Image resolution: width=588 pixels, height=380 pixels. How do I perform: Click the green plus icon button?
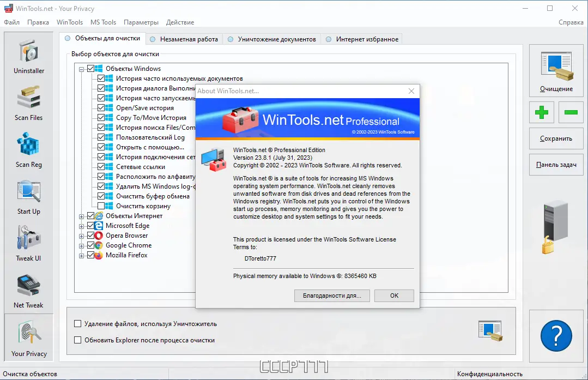[x=542, y=112]
